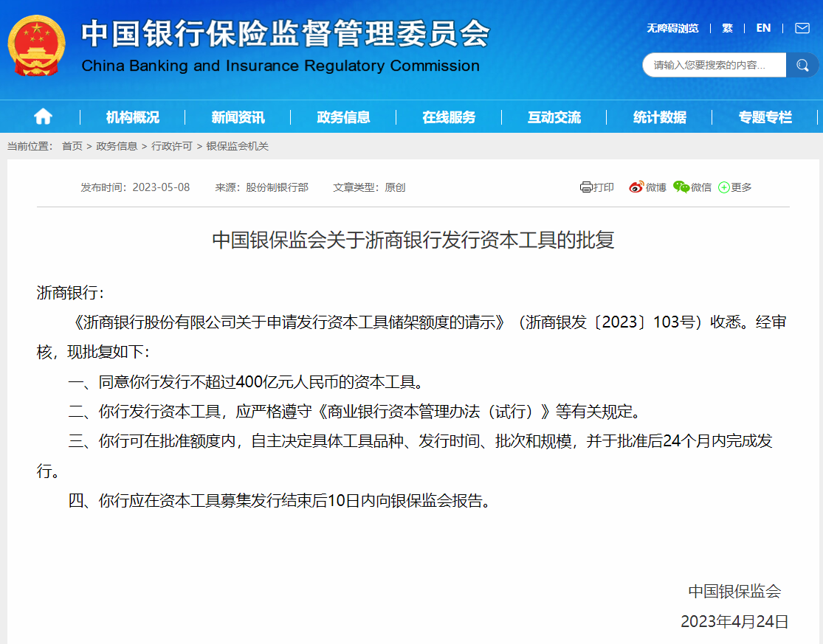Go to 行政许可 in the breadcrumb
The width and height of the screenshot is (823, 644).
click(172, 146)
